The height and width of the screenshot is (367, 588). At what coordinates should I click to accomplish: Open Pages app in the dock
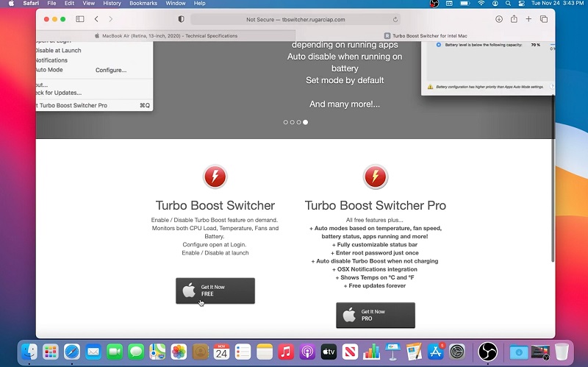coord(414,352)
